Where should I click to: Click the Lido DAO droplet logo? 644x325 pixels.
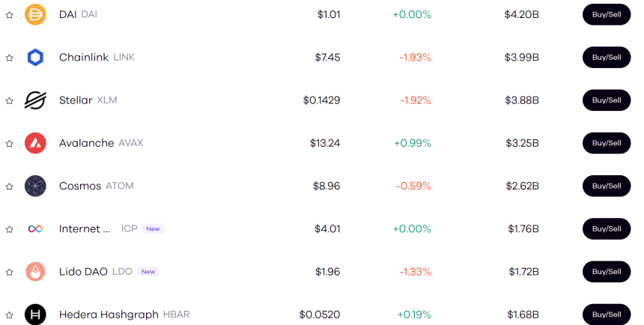pos(35,272)
